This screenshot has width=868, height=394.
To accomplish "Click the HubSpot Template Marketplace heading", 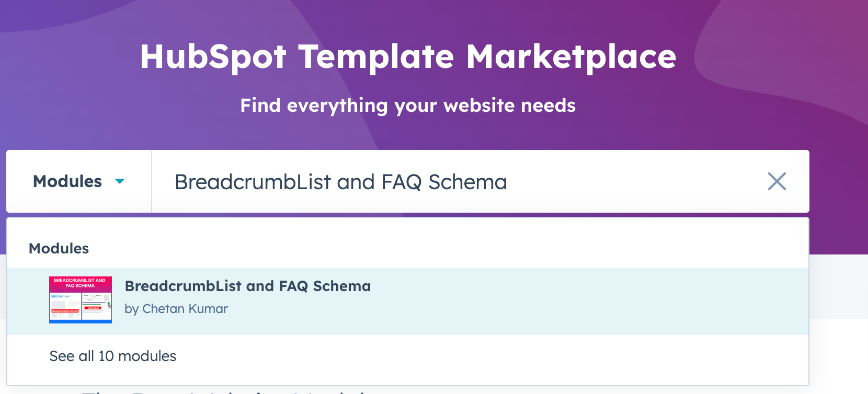I will [408, 56].
